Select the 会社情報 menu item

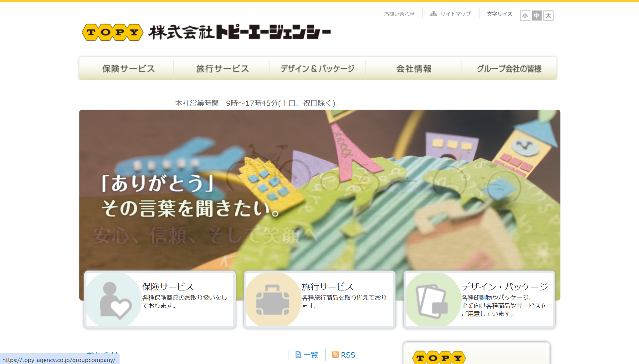pos(413,69)
